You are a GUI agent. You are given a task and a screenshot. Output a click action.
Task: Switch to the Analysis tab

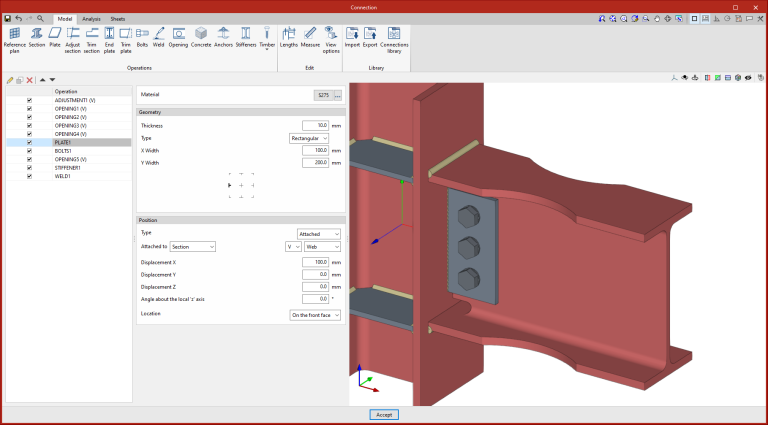(91, 19)
